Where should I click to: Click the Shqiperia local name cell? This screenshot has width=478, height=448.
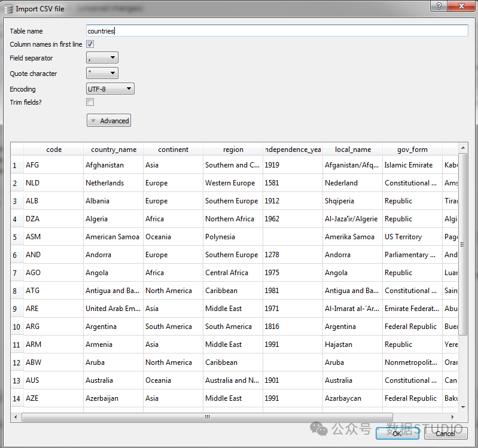(x=353, y=201)
